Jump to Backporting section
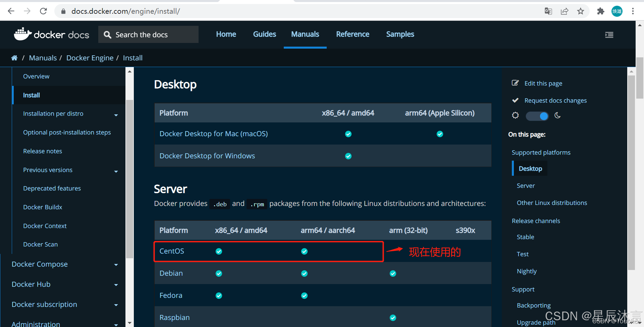 click(x=534, y=306)
